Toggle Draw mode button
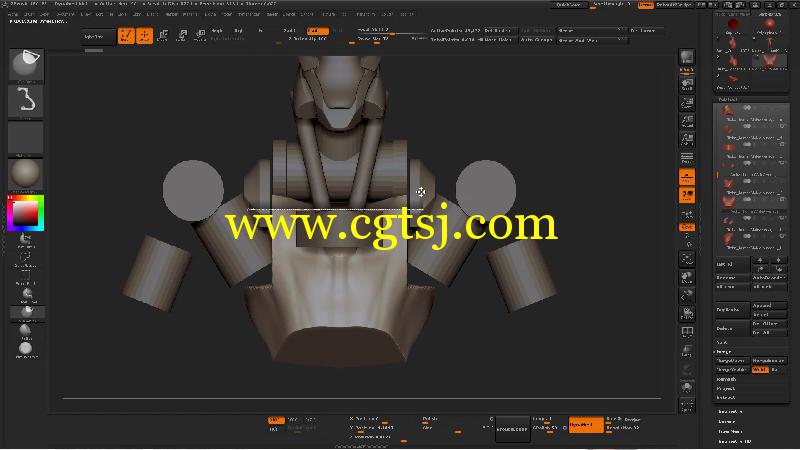The width and height of the screenshot is (800, 450). (x=144, y=36)
